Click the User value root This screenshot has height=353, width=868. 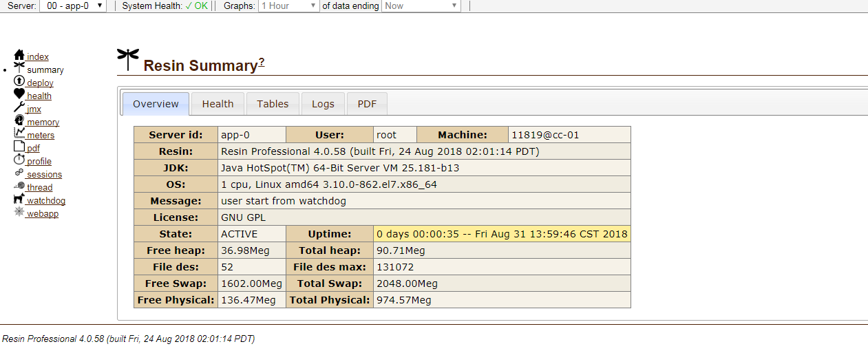tap(395, 135)
